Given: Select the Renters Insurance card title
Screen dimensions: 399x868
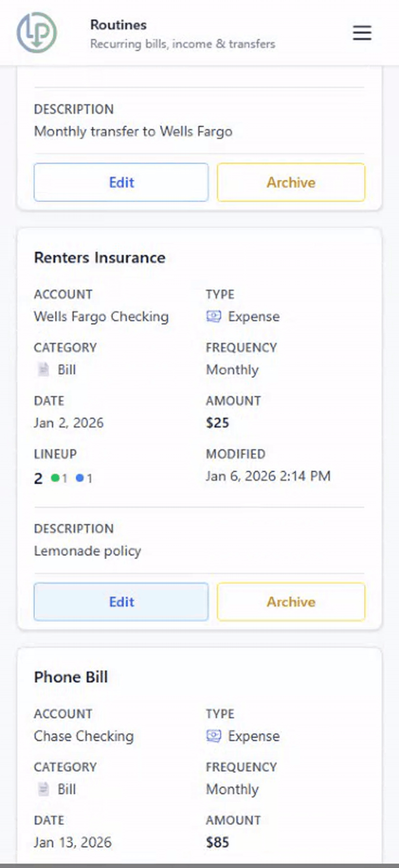Looking at the screenshot, I should pos(99,258).
